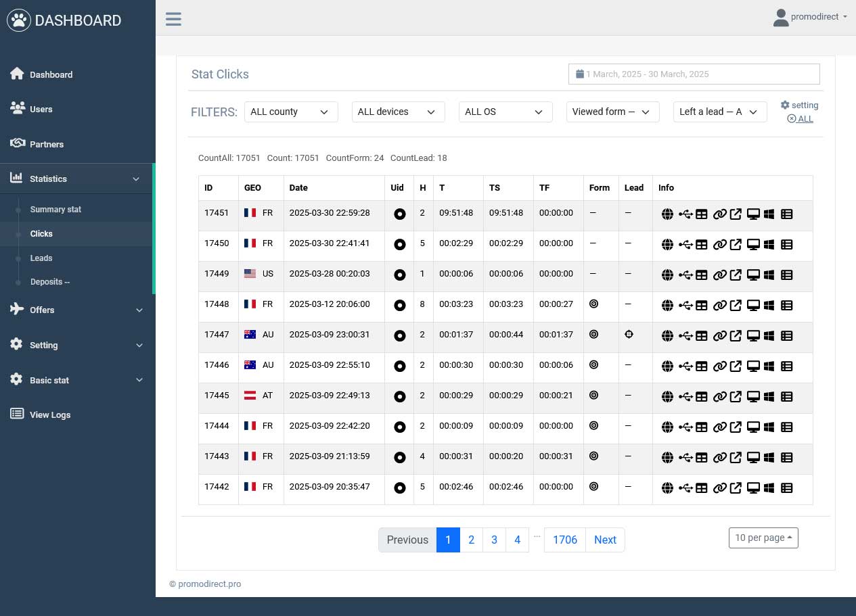Open the ALL county filter dropdown
This screenshot has height=616, width=856.
[290, 112]
